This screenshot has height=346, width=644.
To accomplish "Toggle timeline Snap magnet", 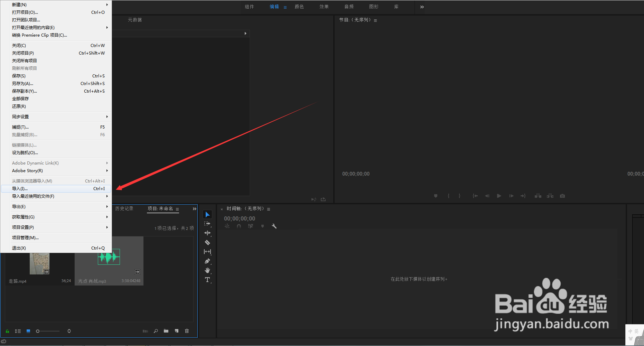I will (239, 226).
